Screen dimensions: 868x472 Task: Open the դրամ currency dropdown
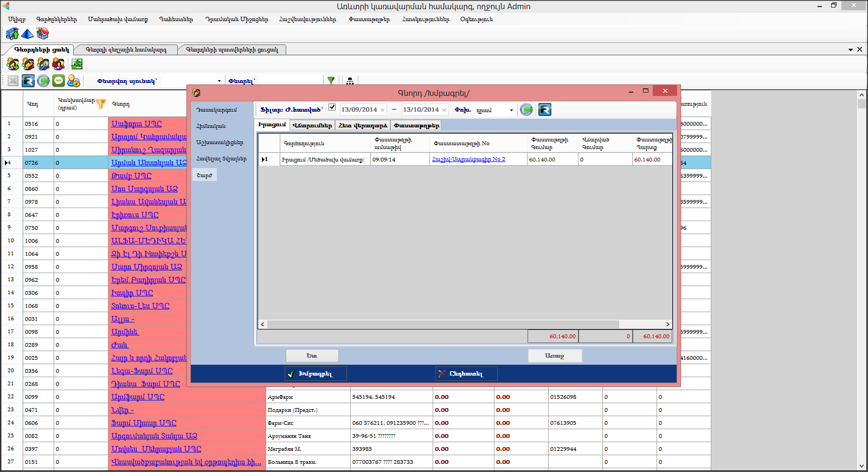point(511,111)
